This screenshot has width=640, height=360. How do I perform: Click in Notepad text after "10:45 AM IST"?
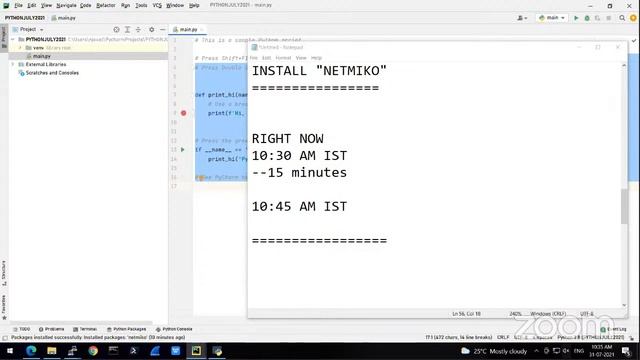pos(349,207)
